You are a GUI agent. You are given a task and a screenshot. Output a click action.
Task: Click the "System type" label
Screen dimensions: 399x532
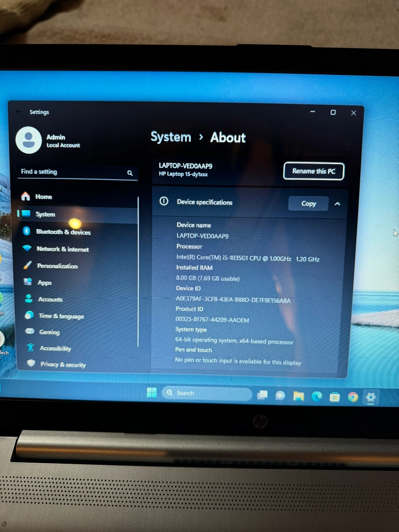[x=191, y=330]
